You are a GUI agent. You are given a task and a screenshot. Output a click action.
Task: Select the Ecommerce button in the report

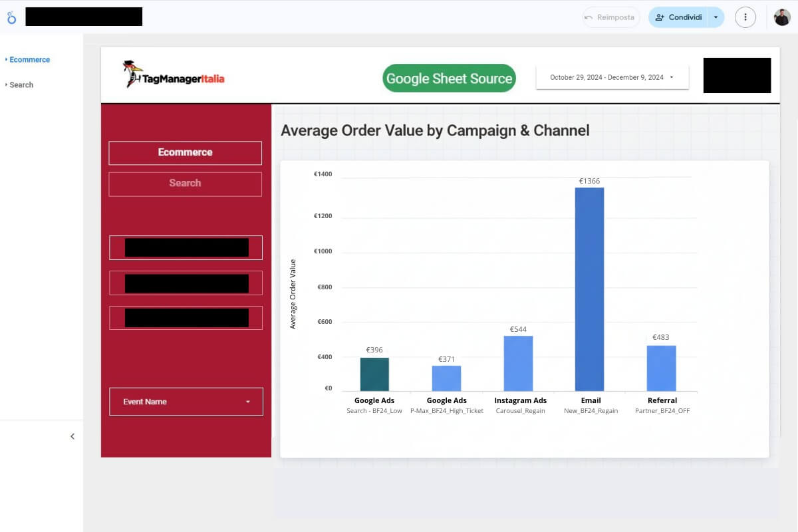pos(185,152)
